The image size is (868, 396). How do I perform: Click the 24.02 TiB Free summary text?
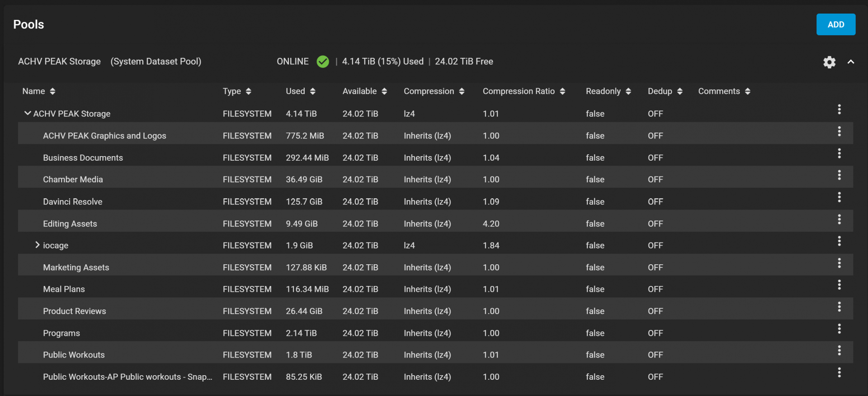point(464,62)
